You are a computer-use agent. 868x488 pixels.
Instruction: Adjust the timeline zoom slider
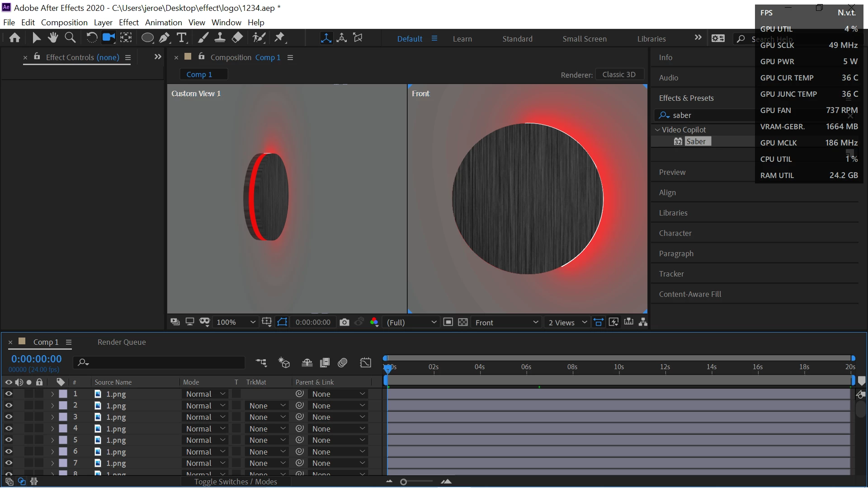(404, 482)
